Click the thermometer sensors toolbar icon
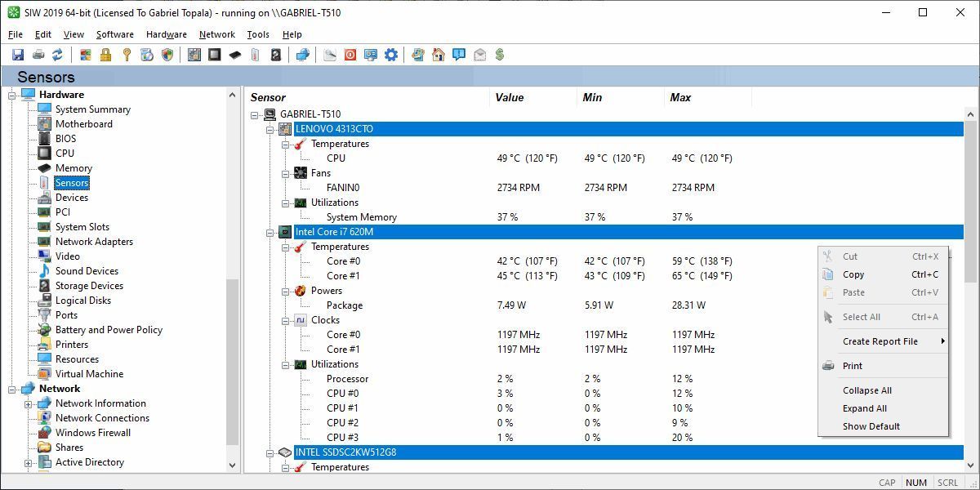The image size is (980, 490). click(x=256, y=55)
